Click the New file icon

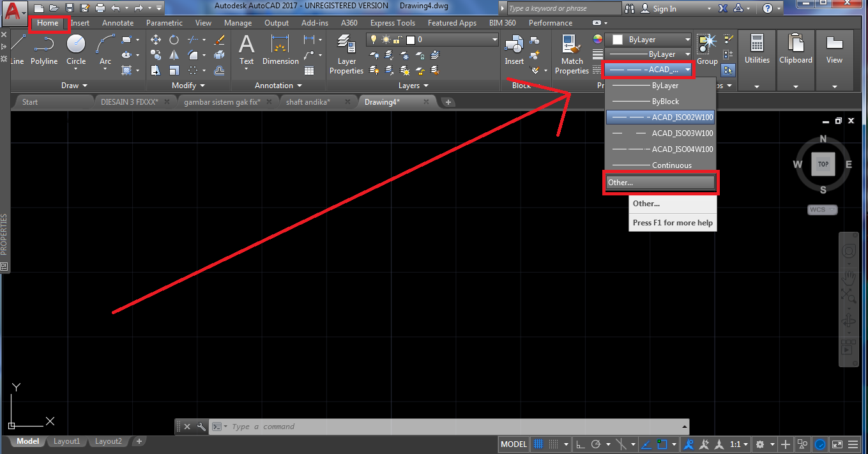coord(39,8)
